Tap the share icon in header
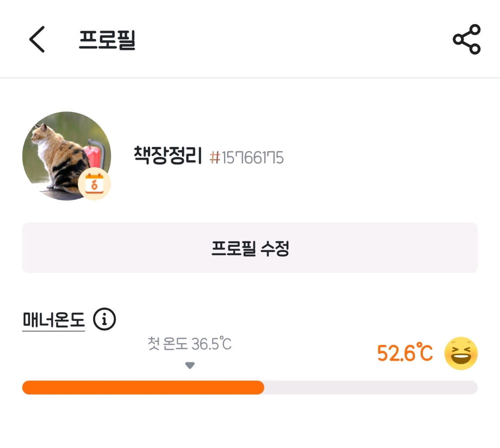This screenshot has width=500, height=448. click(467, 39)
